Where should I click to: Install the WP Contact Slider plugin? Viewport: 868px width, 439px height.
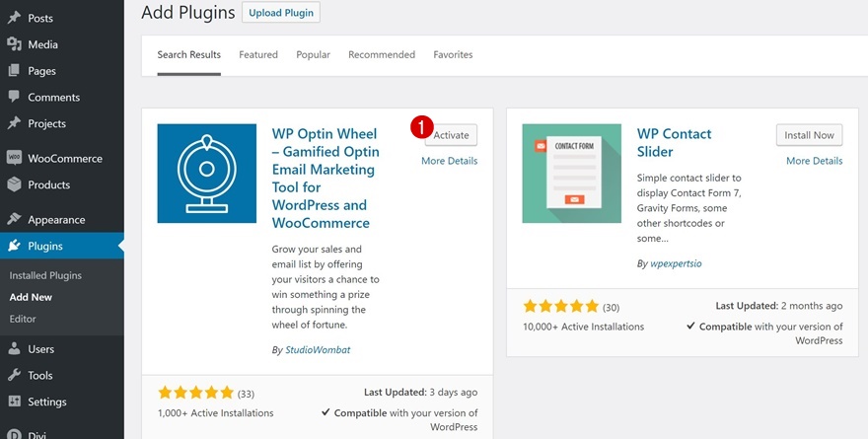click(x=809, y=135)
